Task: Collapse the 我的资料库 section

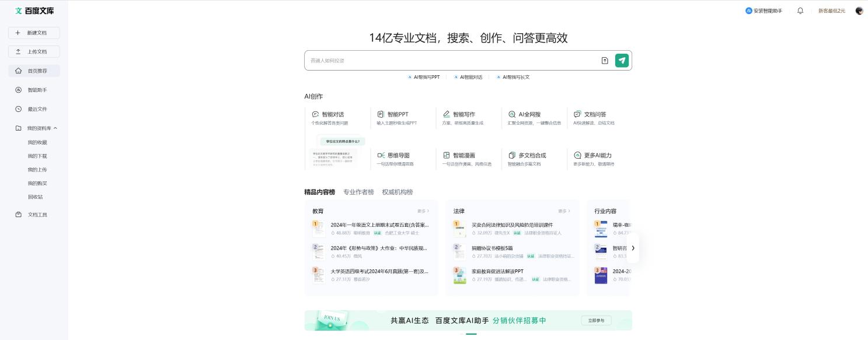Action: click(55, 128)
